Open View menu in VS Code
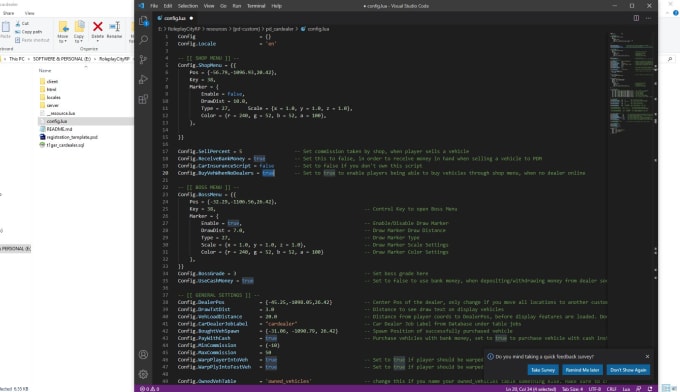 point(209,6)
